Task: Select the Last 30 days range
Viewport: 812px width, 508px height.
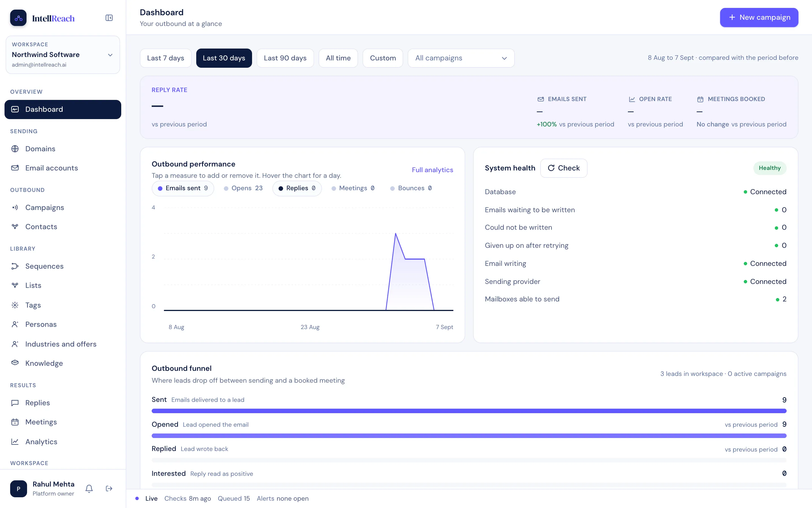Action: tap(224, 58)
